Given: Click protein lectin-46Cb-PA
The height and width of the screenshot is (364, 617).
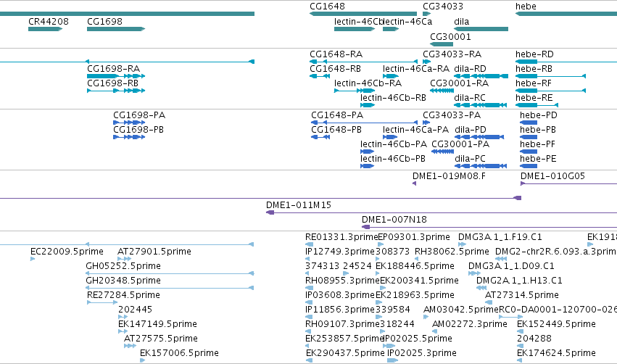Looking at the screenshot, I should click(x=367, y=152).
